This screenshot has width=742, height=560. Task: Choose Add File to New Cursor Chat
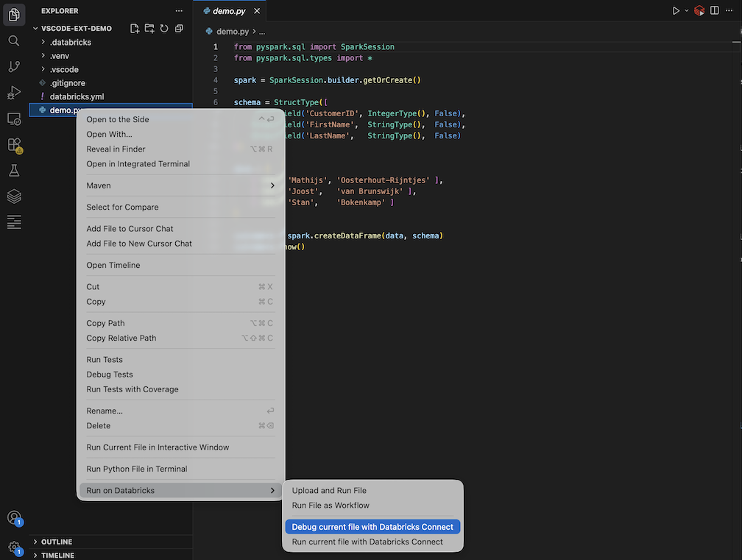point(180,244)
